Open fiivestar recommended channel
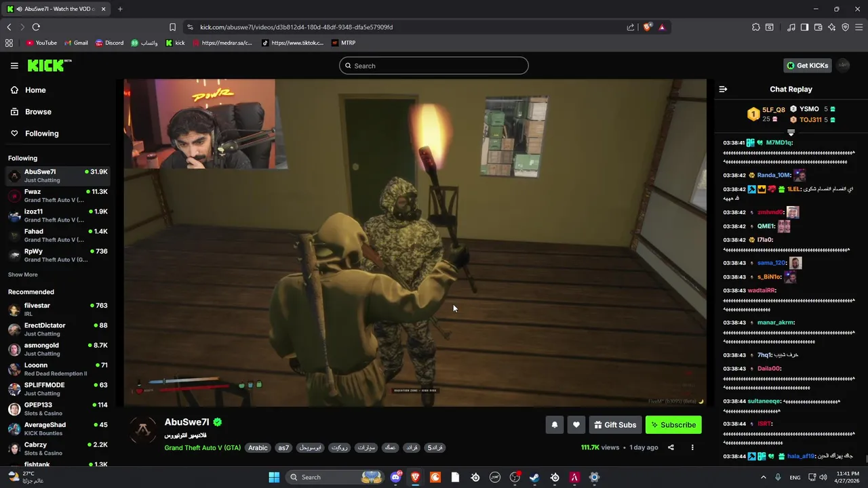The width and height of the screenshot is (868, 488). click(57, 310)
